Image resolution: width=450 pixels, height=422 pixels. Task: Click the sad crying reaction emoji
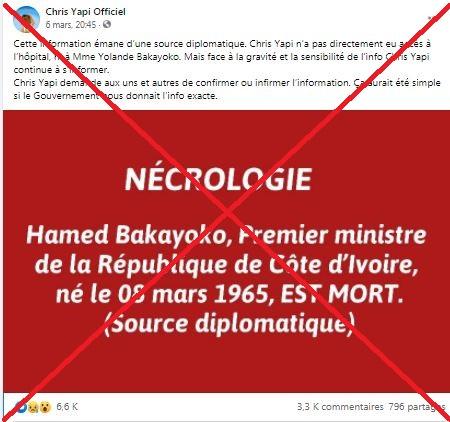click(33, 407)
